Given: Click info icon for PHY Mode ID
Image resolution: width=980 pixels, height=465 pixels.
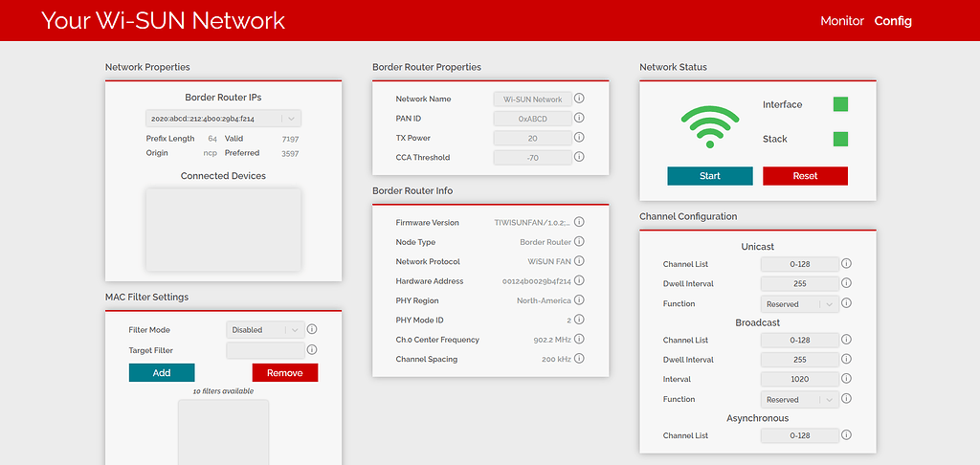Looking at the screenshot, I should [579, 320].
